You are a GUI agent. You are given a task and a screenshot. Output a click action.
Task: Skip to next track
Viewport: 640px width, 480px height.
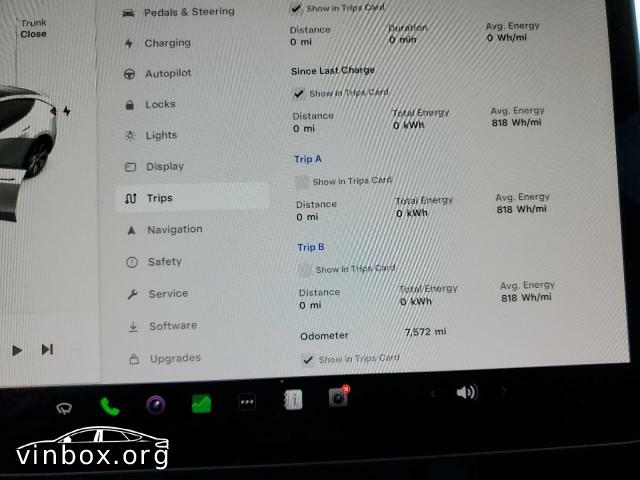pos(47,349)
